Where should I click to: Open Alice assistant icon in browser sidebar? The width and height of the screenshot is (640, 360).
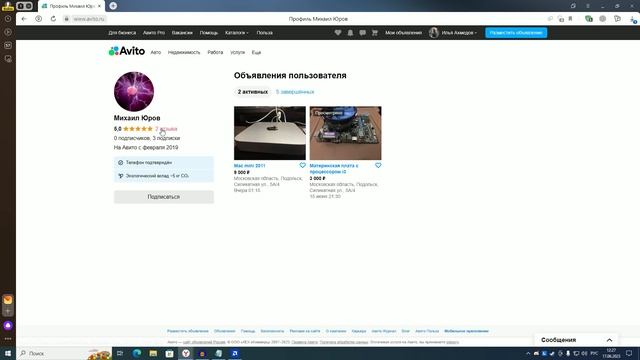pyautogui.click(x=8, y=325)
